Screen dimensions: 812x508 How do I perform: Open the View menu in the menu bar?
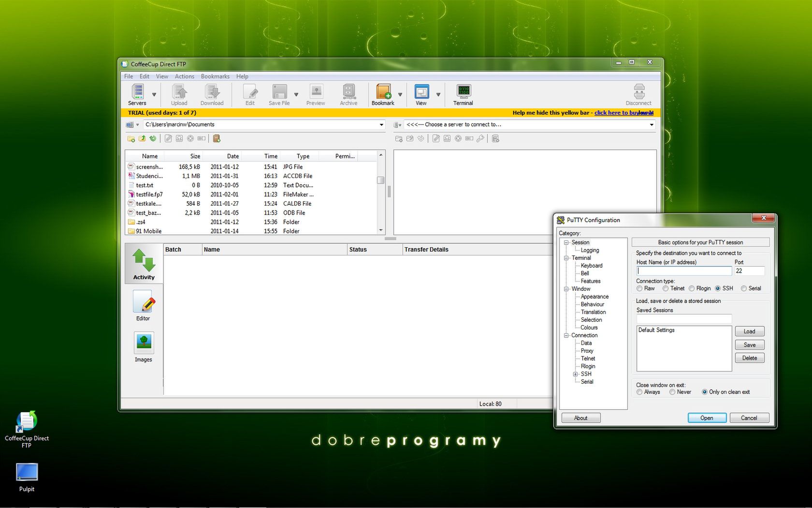click(x=162, y=76)
